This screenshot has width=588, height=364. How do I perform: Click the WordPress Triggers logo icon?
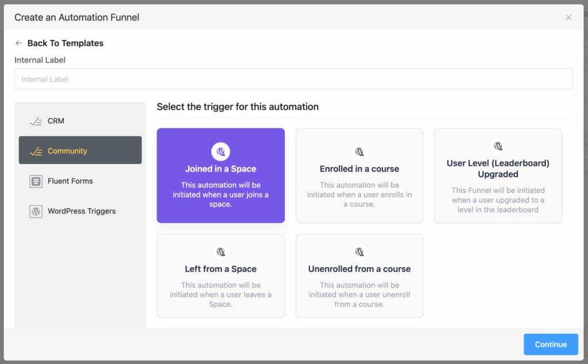(x=36, y=211)
